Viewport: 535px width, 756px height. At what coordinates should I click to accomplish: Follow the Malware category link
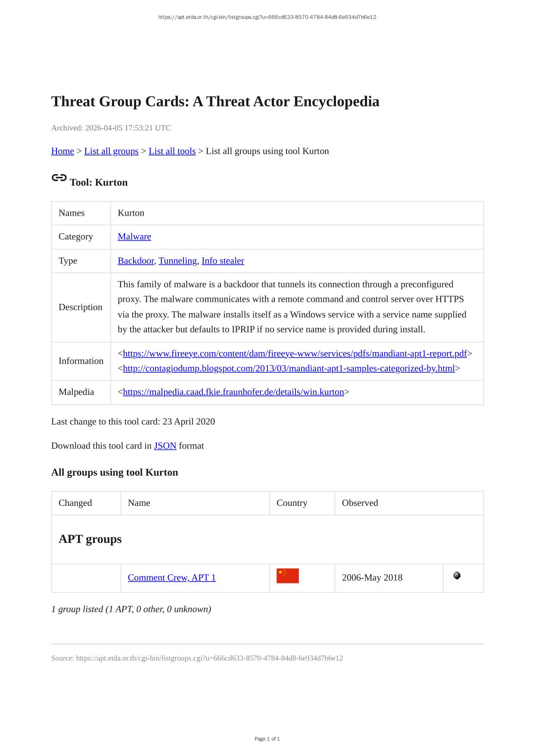click(134, 236)
